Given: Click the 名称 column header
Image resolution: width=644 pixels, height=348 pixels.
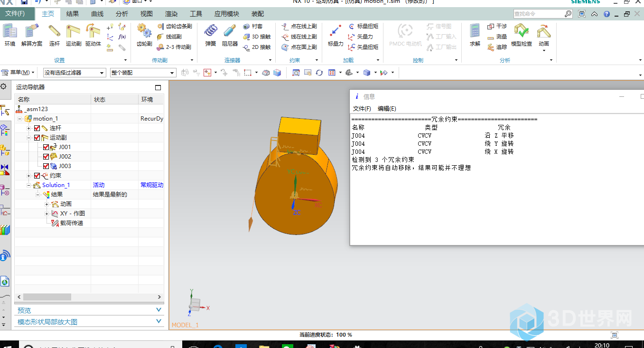Looking at the screenshot, I should (x=53, y=100).
